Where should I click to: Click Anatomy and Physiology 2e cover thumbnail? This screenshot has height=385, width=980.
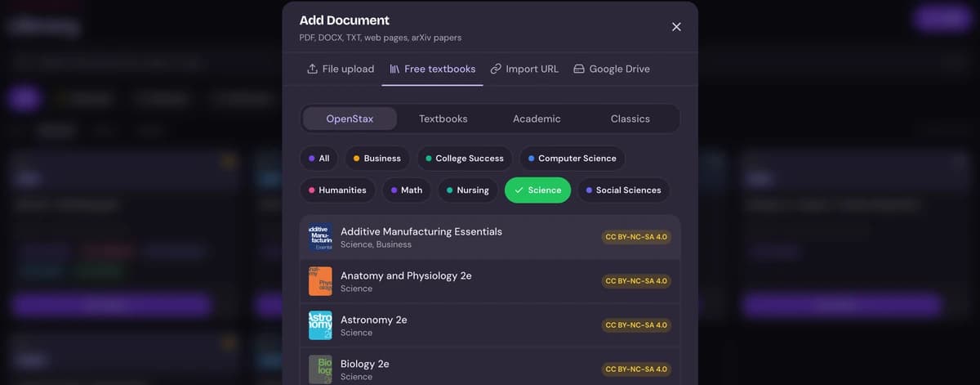(320, 281)
